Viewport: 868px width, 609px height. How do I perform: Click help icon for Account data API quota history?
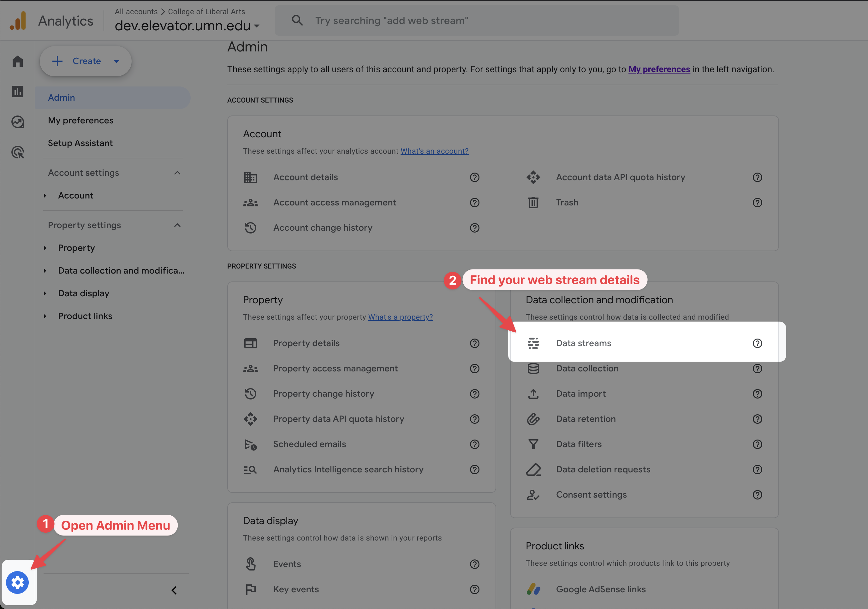(757, 177)
